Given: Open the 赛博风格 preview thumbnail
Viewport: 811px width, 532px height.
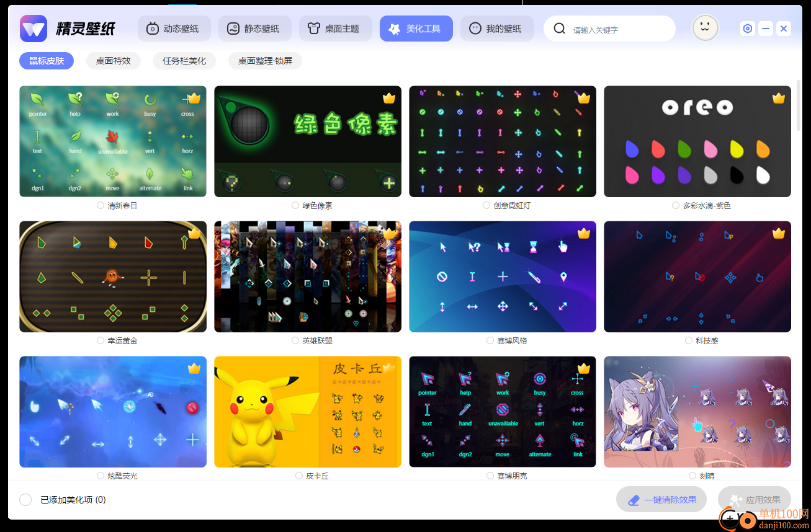Looking at the screenshot, I should tap(503, 277).
